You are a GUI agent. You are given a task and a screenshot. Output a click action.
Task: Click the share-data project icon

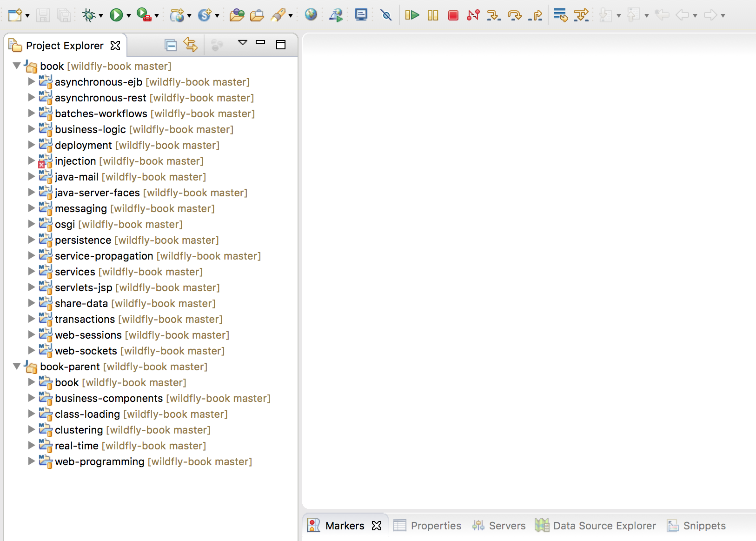coord(45,303)
